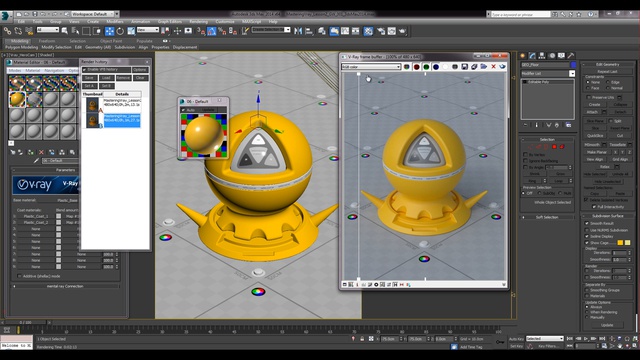Select Polygon sub-object level icon
640x360 pixels.
click(x=554, y=147)
